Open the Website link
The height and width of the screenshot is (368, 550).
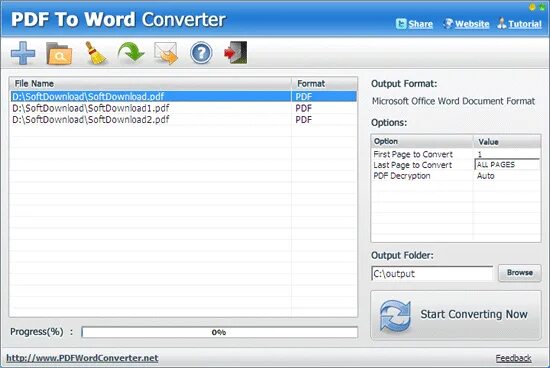coord(472,24)
